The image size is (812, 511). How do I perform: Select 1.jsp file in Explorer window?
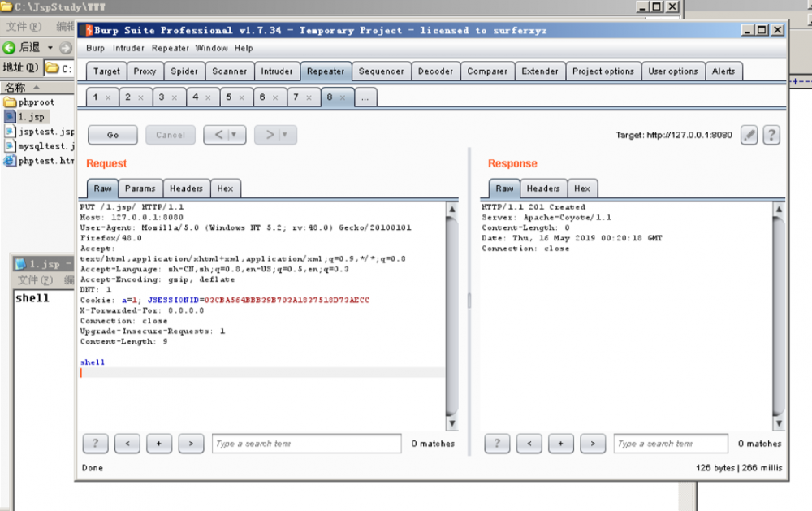(x=27, y=117)
